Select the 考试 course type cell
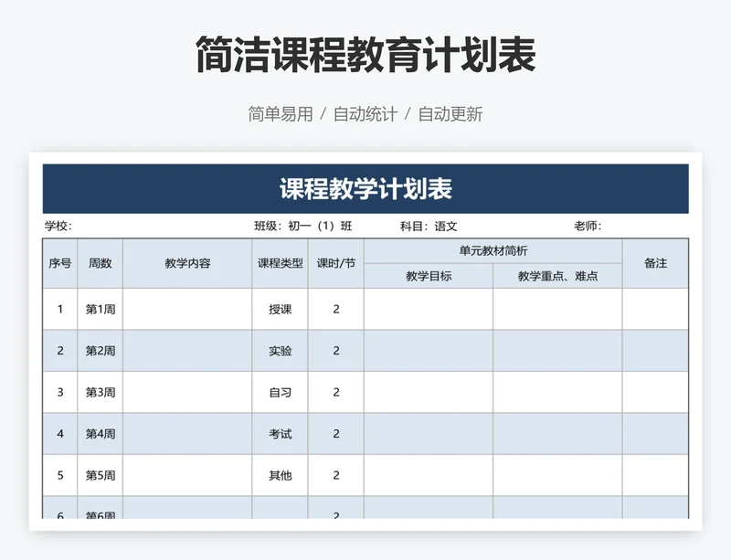This screenshot has height=560, width=731. [281, 434]
